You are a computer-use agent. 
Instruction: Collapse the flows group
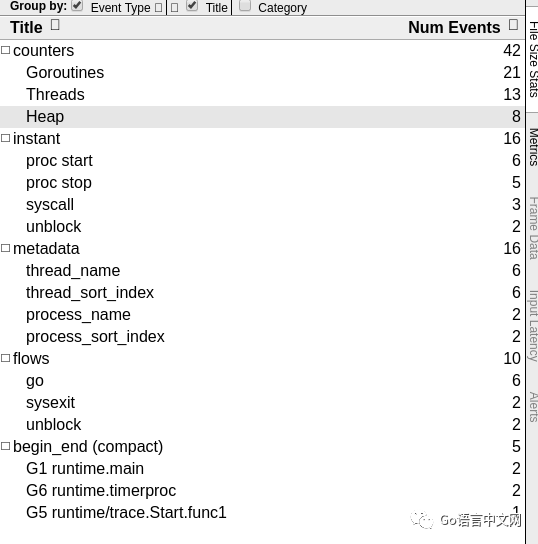click(x=5, y=358)
